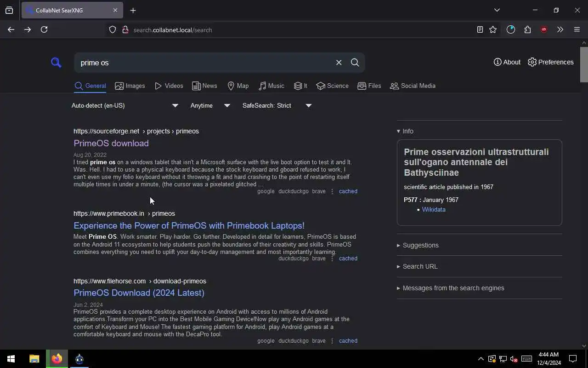The height and width of the screenshot is (368, 588).
Task: Switch to the News tab
Action: [204, 86]
